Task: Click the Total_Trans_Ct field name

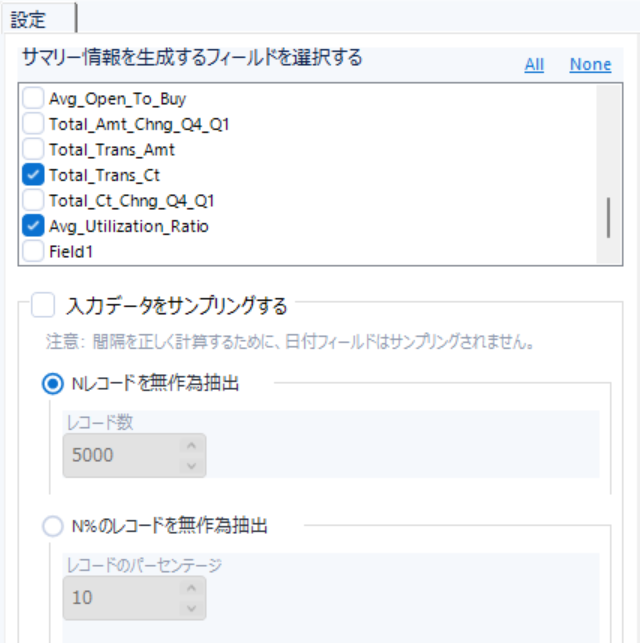Action: [x=104, y=175]
